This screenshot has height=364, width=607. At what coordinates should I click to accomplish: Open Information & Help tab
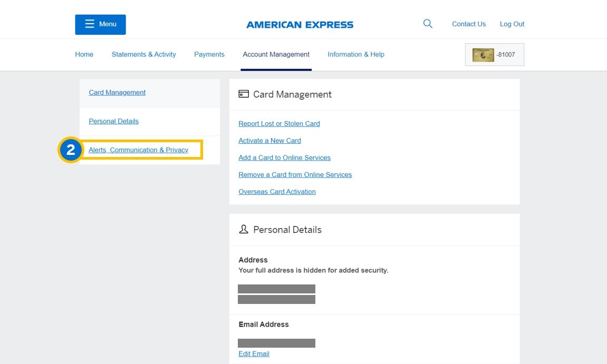355,54
